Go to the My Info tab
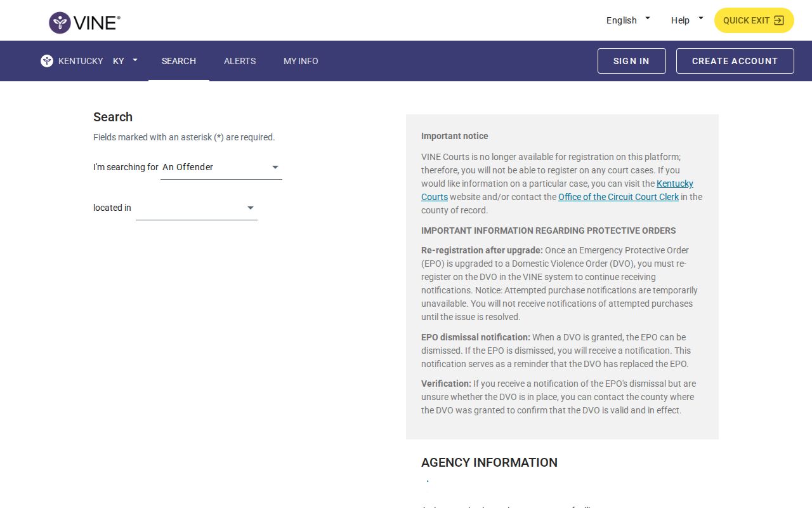Screen dimensions: 812x508 (x=301, y=61)
